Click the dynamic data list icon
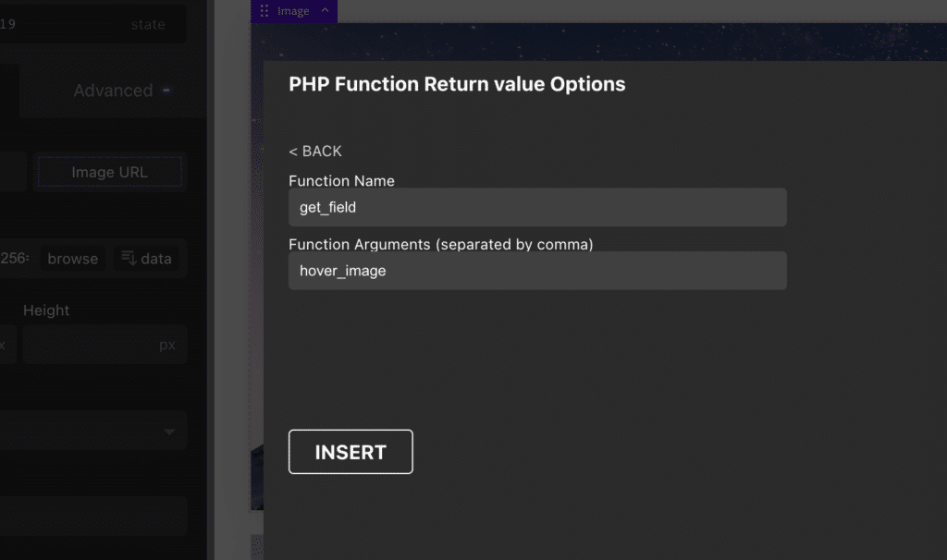 click(129, 258)
